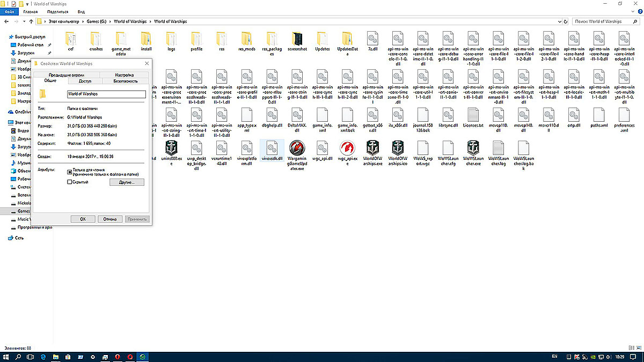
Task: Select the WoWSLauncher.cfg file
Action: point(448,153)
